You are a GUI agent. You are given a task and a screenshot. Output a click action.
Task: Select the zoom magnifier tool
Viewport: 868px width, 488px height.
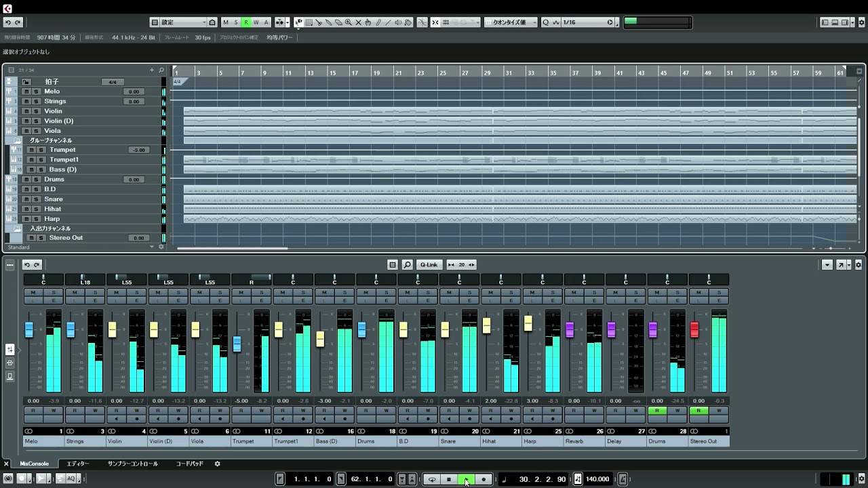pyautogui.click(x=349, y=22)
